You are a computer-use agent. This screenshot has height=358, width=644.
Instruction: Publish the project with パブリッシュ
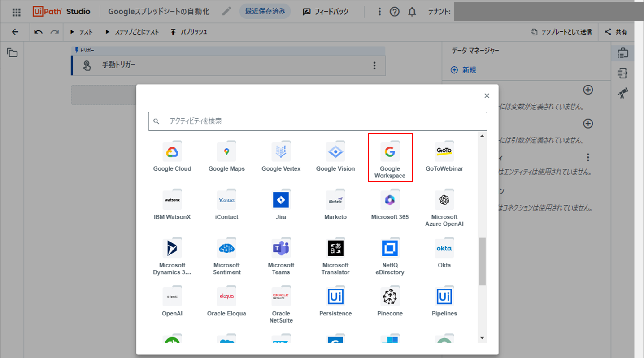189,32
